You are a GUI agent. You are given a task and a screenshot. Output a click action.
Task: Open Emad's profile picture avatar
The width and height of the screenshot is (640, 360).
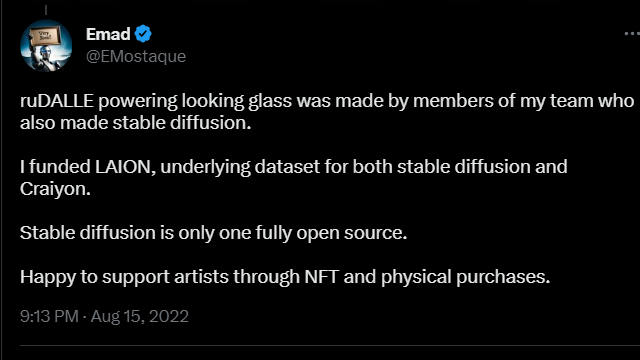(46, 45)
